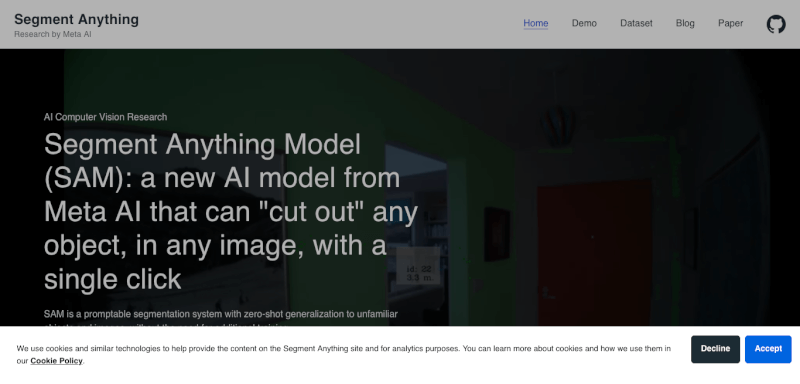Decline cookies in the banner
Image resolution: width=800 pixels, height=384 pixels.
tap(715, 349)
